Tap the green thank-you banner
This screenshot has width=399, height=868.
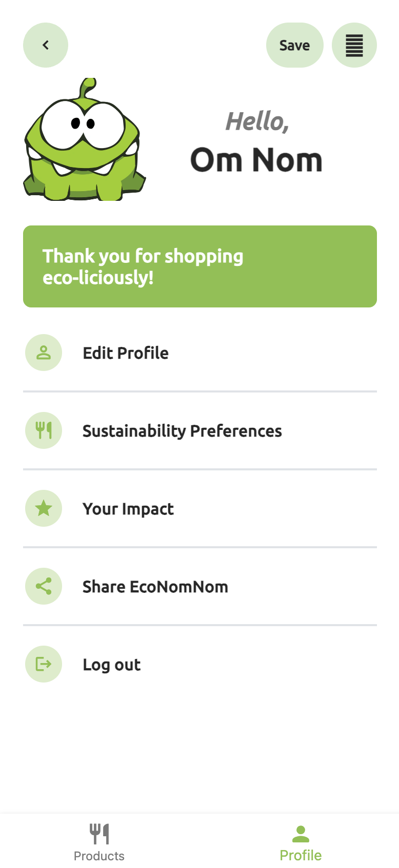pos(200,266)
